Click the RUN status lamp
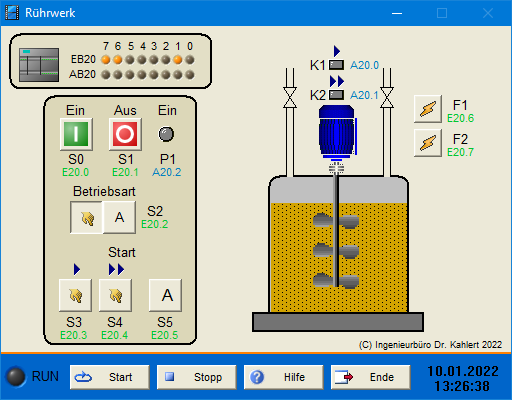Viewport: 512px width, 400px height. pos(16,377)
